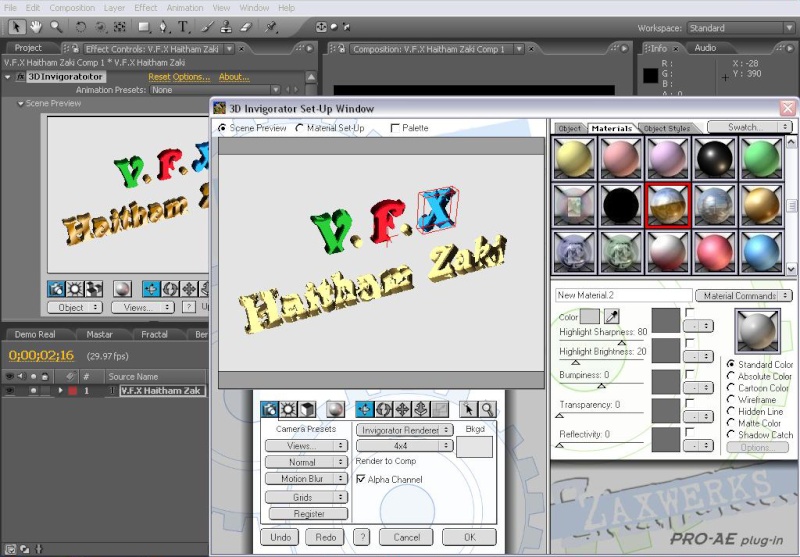Pick color with the eyedropper icon

pos(612,317)
